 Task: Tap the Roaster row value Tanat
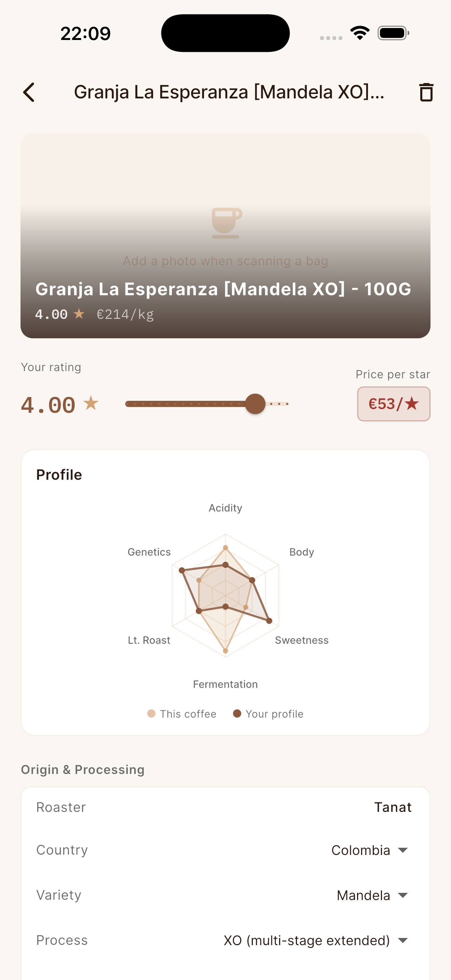(x=393, y=807)
